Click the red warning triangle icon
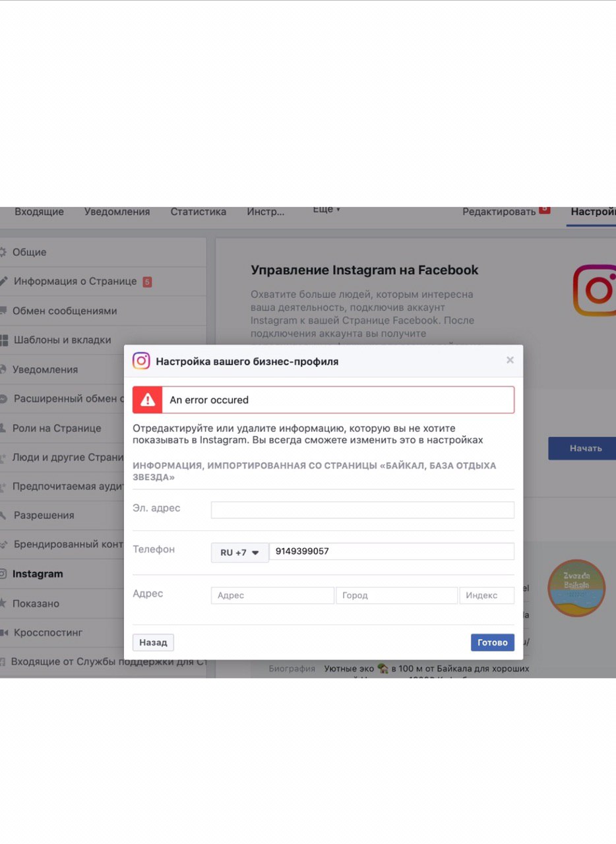Image resolution: width=616 pixels, height=844 pixels. click(148, 400)
